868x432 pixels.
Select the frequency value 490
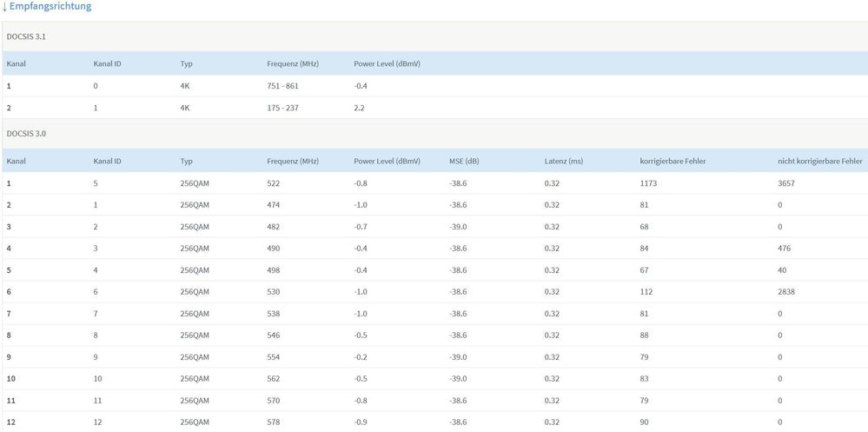[x=274, y=248]
